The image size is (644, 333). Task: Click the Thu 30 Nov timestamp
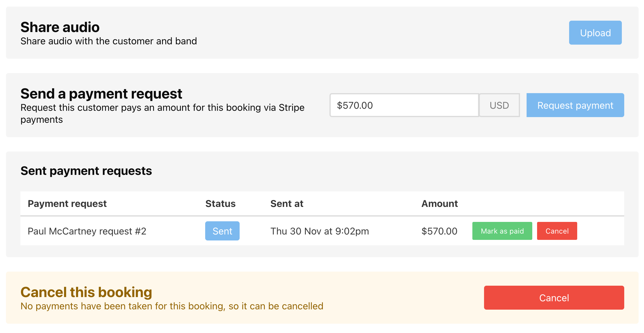(320, 231)
